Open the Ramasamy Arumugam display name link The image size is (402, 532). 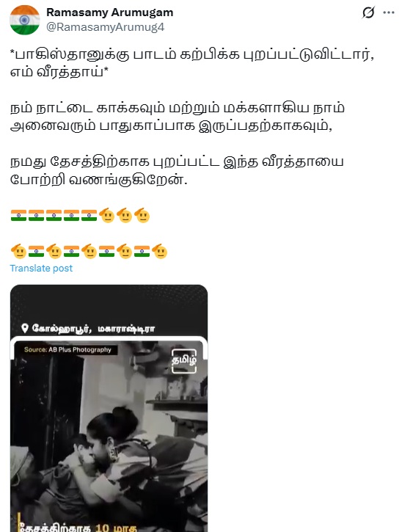109,12
